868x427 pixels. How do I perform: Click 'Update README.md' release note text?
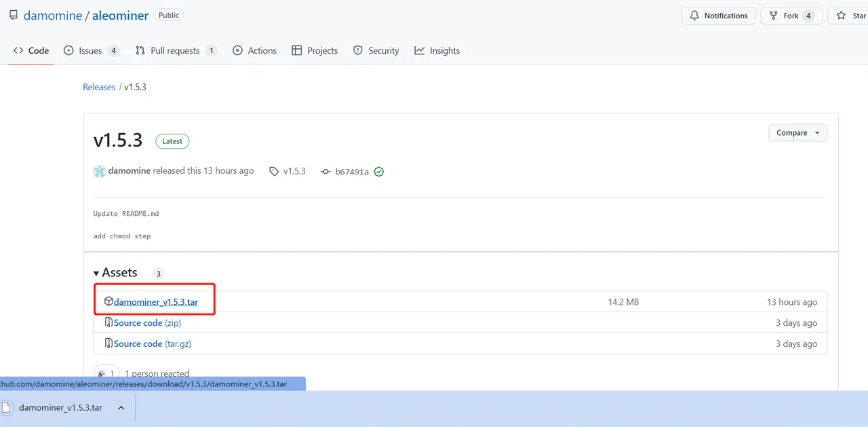click(x=126, y=213)
